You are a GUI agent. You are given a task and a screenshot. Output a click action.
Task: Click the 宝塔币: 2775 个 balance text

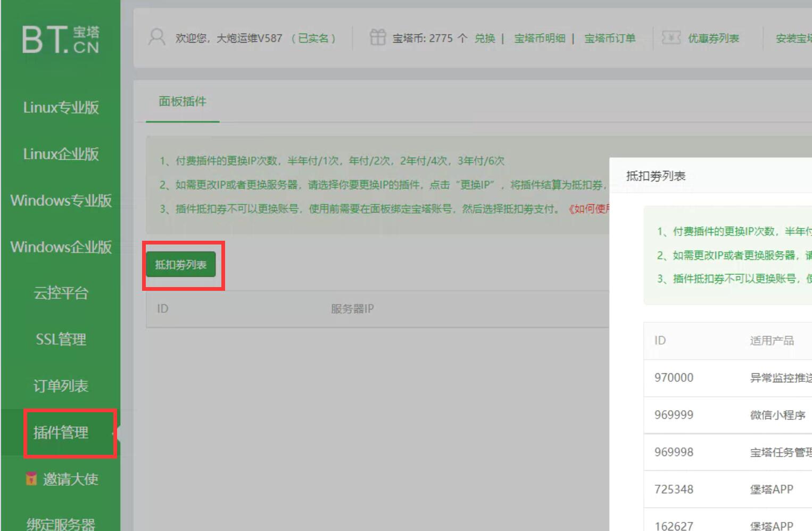point(430,38)
